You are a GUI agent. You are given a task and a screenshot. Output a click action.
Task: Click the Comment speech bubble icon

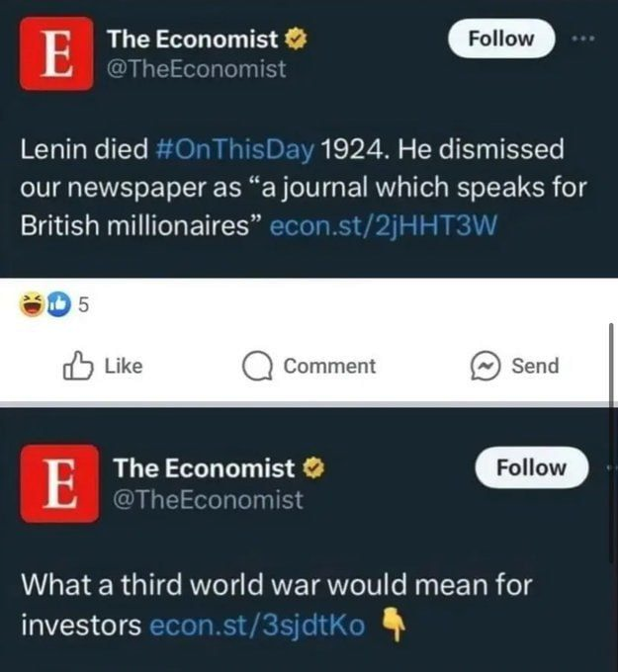[x=258, y=367]
